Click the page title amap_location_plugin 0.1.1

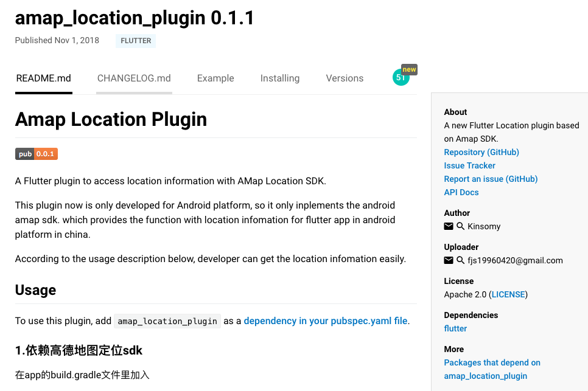(135, 18)
